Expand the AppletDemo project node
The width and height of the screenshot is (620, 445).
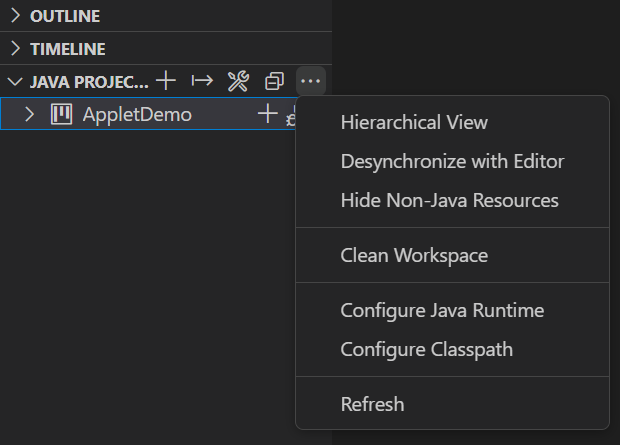pyautogui.click(x=30, y=114)
